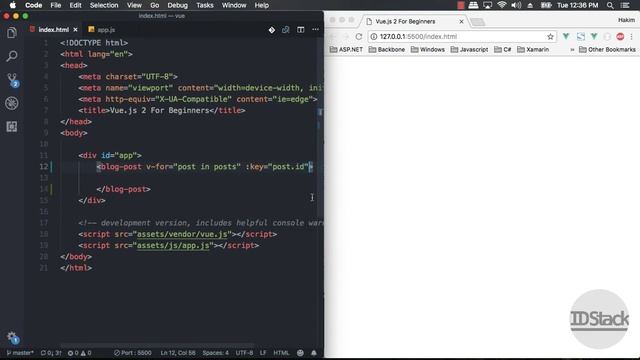Viewport: 640px width, 360px height.
Task: Open the C# bookmarks folder
Action: (502, 49)
